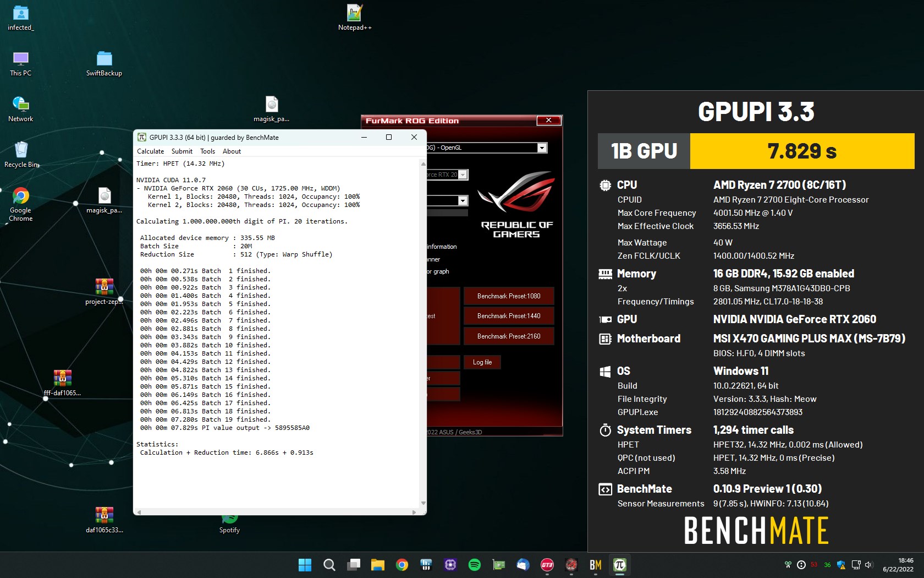Click GPUPI horizontal scrollbar right arrow
Screen dimensions: 924x578
coord(414,512)
